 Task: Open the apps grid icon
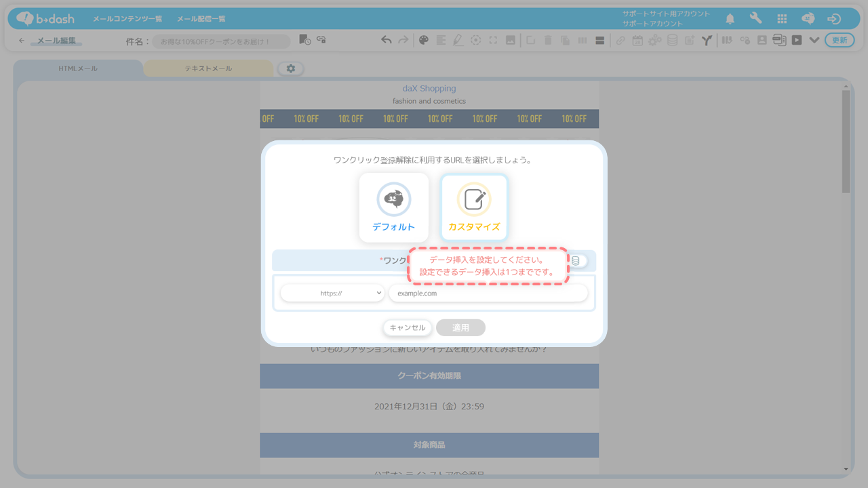click(x=782, y=19)
